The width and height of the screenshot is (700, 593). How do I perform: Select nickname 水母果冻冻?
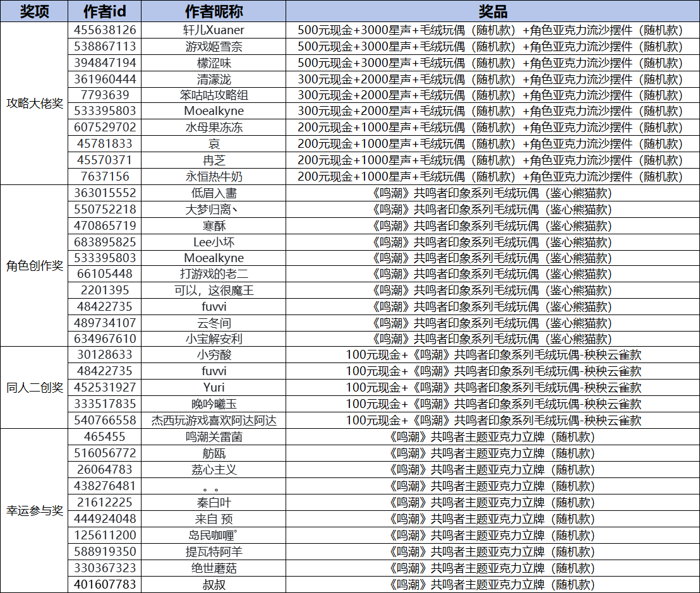point(214,127)
